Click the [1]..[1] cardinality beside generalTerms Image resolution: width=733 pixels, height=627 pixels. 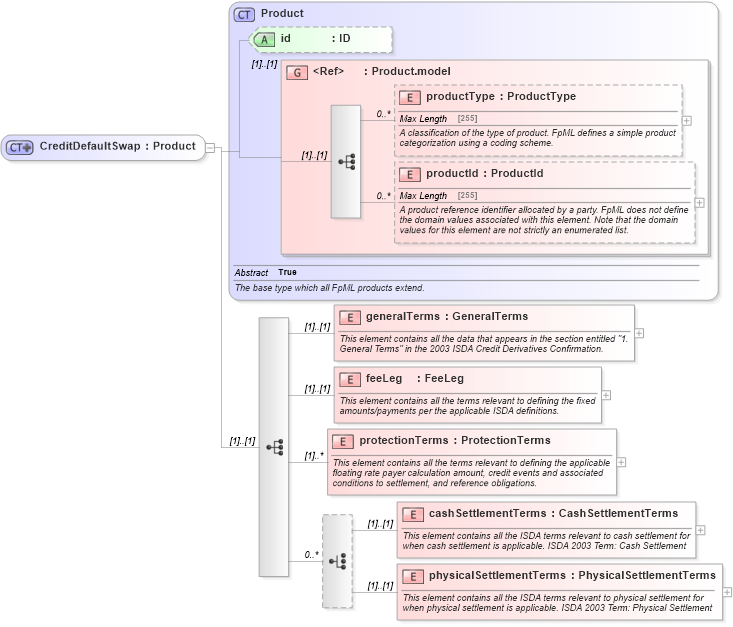click(317, 327)
